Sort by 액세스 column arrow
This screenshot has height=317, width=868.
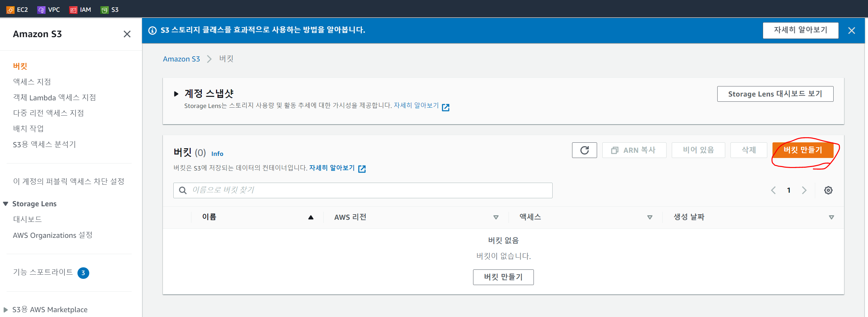650,217
